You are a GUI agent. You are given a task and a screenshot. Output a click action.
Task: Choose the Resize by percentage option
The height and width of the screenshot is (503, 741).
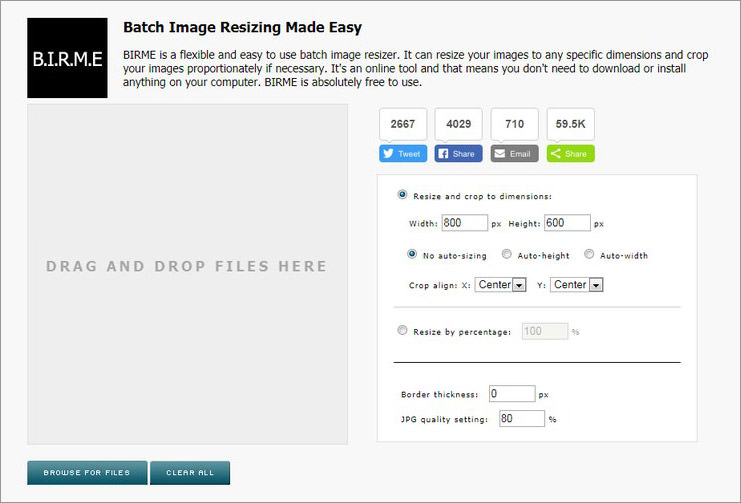(402, 330)
